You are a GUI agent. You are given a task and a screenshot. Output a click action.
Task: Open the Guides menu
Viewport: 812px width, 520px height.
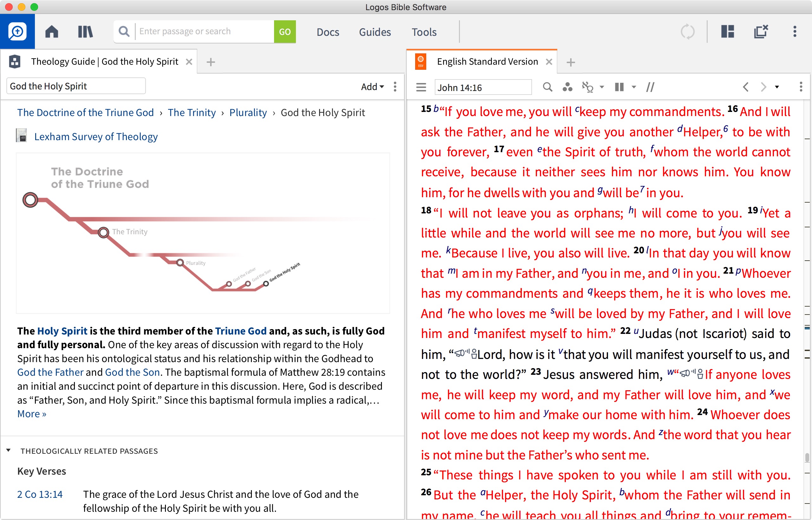coord(375,32)
